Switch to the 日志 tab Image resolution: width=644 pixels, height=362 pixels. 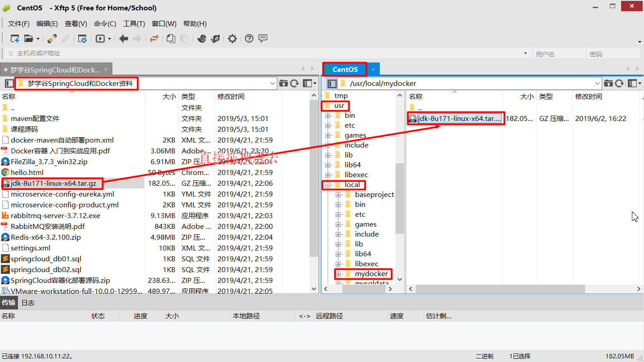coord(28,303)
